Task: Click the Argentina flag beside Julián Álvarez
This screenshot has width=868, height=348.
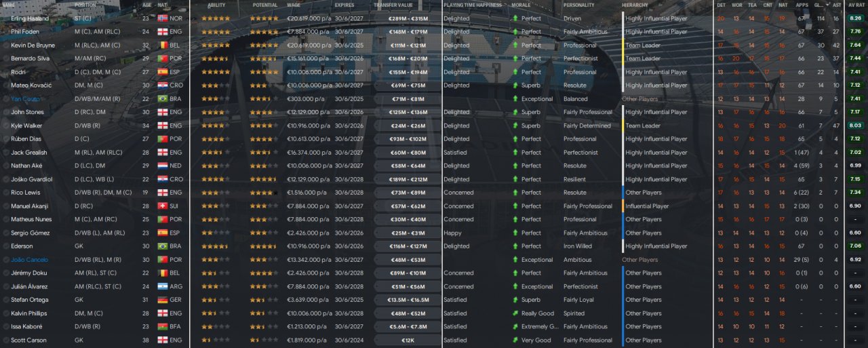Action: click(162, 286)
